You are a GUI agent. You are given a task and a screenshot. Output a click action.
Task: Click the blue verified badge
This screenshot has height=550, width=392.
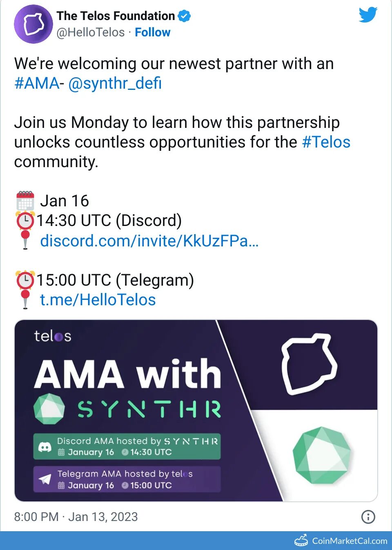(x=185, y=16)
